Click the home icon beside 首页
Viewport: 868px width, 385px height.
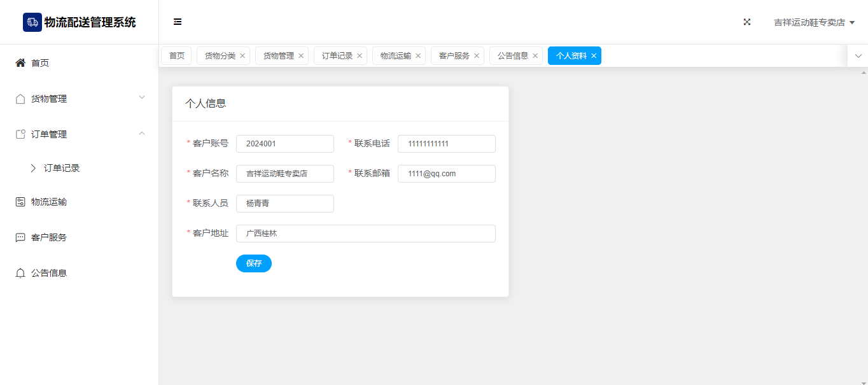[x=20, y=63]
